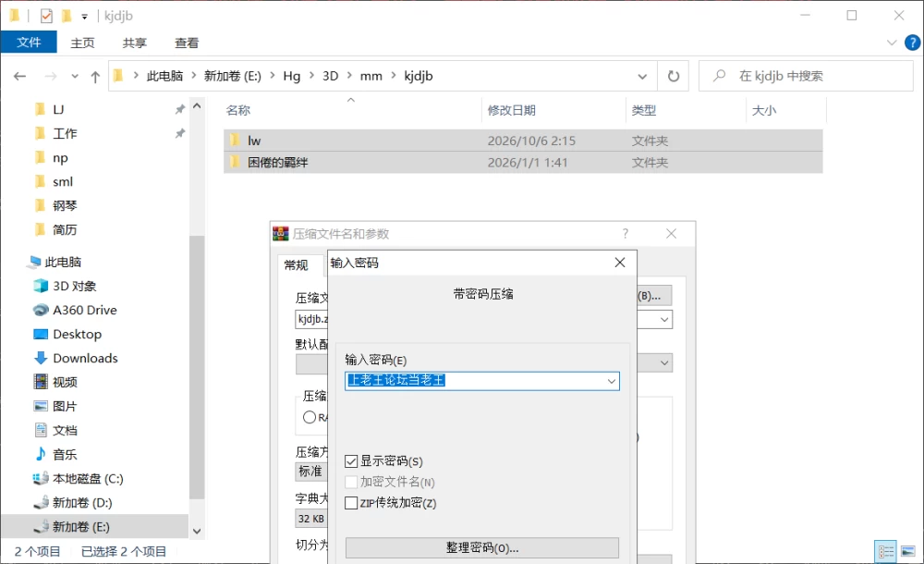Image resolution: width=924 pixels, height=564 pixels.
Task: Open 音乐 in the navigation pane
Action: coord(65,455)
